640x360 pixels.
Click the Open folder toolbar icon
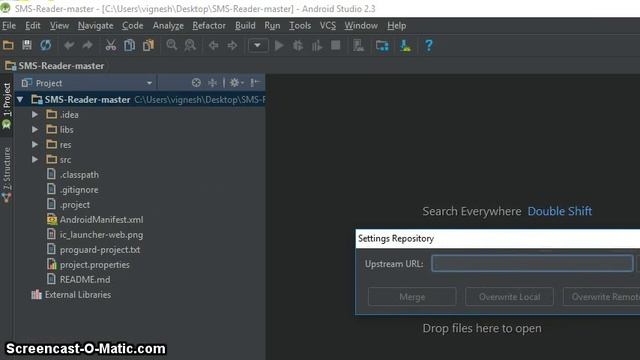8,45
